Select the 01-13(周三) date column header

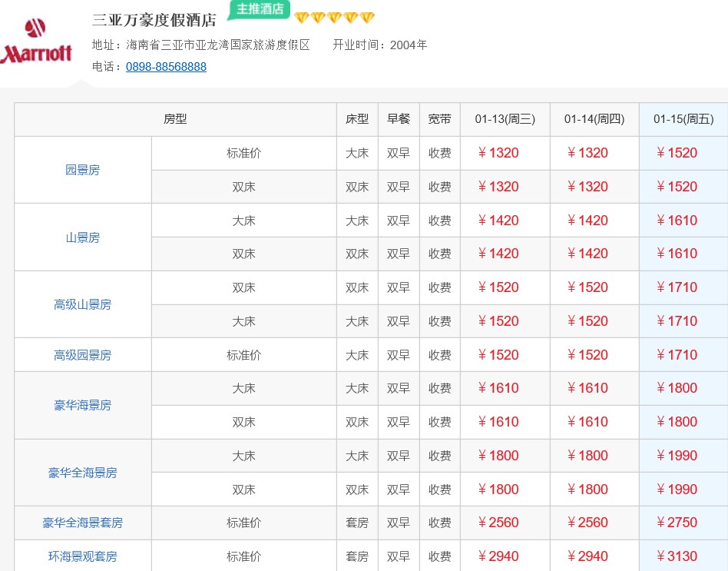(x=505, y=119)
